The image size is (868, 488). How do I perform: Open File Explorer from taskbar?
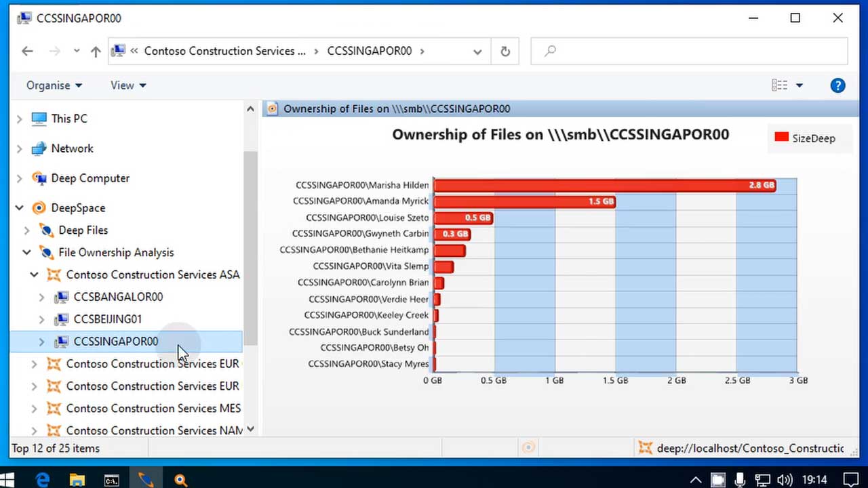pos(77,480)
